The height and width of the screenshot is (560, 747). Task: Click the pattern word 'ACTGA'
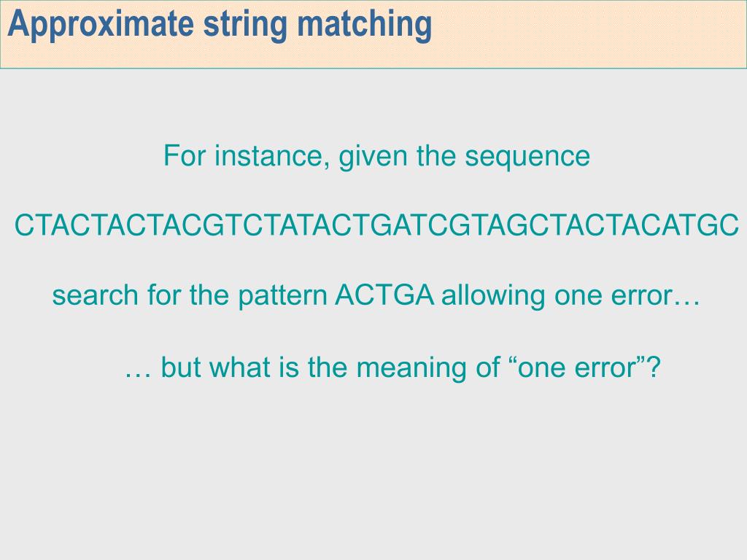pyautogui.click(x=384, y=295)
